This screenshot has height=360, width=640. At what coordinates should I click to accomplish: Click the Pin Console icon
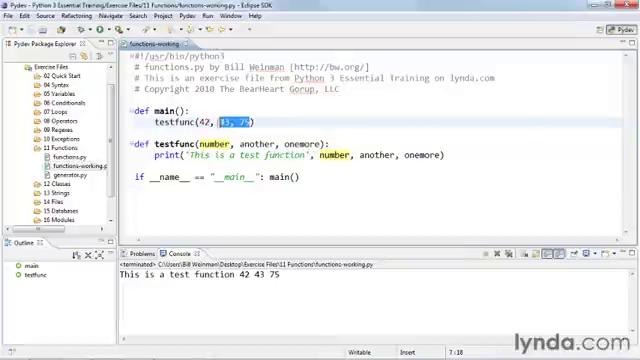[x=574, y=253]
